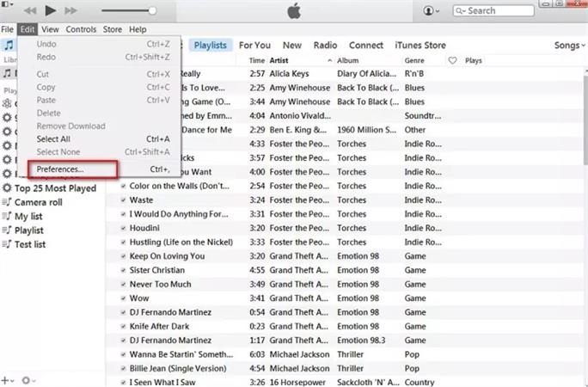Switch to the For You tab
The width and height of the screenshot is (588, 387).
(254, 46)
